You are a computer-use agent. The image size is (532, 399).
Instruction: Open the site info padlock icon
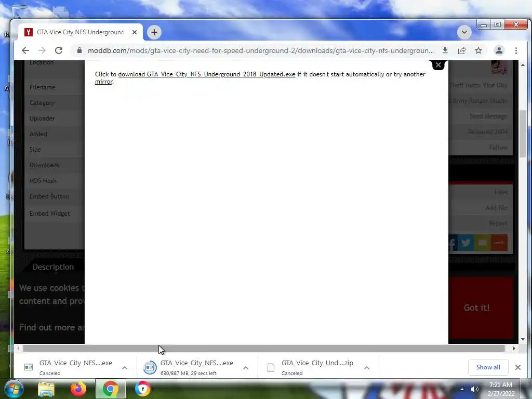click(x=79, y=50)
